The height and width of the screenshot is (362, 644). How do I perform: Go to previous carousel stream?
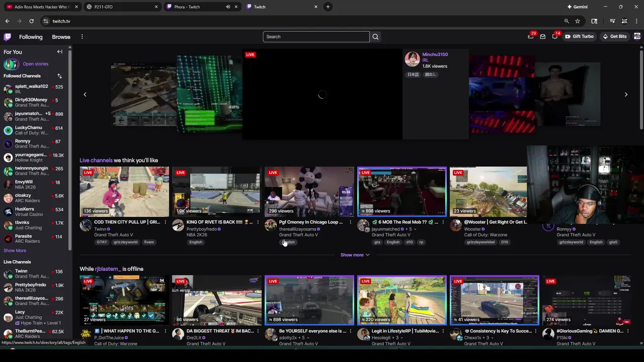[x=85, y=95]
